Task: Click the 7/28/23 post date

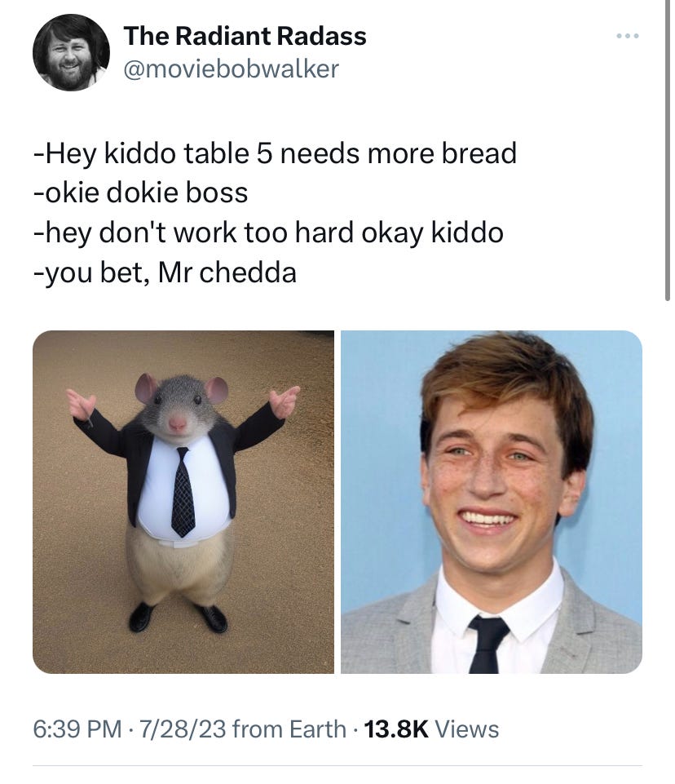Action: coord(183,729)
